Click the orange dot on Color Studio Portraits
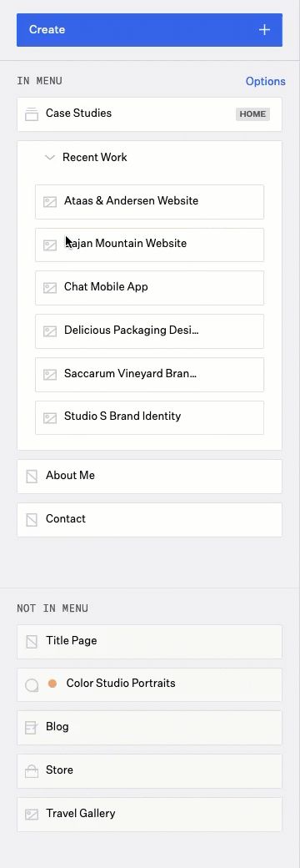Viewport: 300px width, 868px height. click(52, 684)
